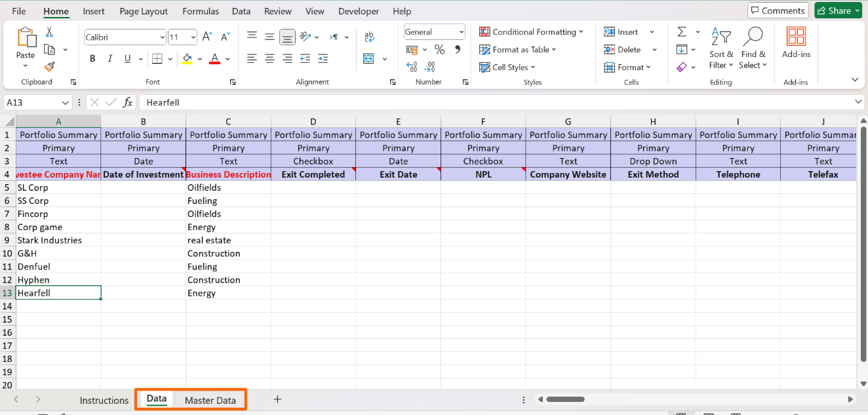Click the yellow Fill Color button

click(187, 59)
